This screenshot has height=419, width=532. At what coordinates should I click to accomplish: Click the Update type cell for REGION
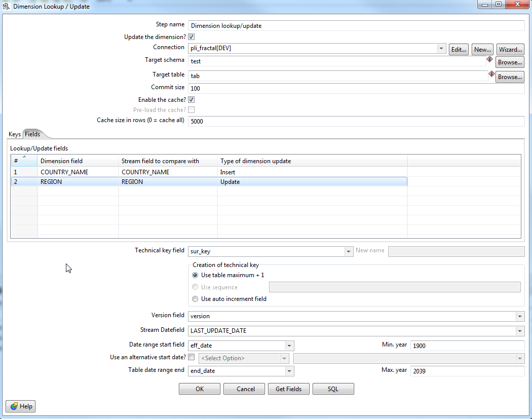tap(312, 182)
